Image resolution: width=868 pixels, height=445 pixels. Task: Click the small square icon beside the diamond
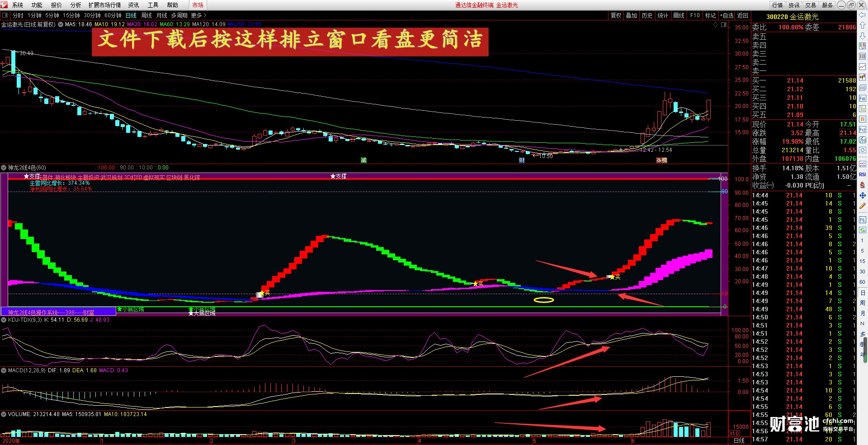(x=724, y=25)
